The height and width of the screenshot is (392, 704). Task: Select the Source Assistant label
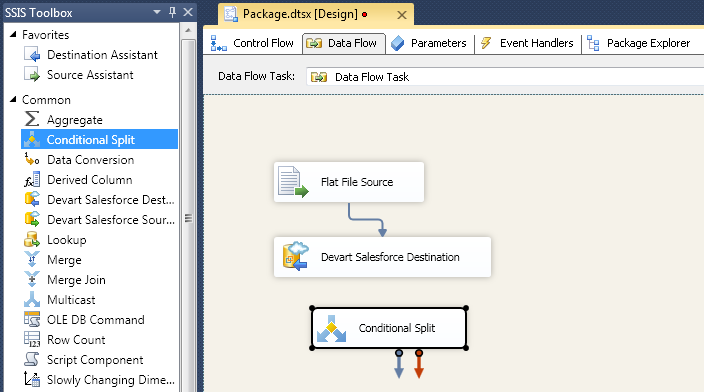coord(90,75)
